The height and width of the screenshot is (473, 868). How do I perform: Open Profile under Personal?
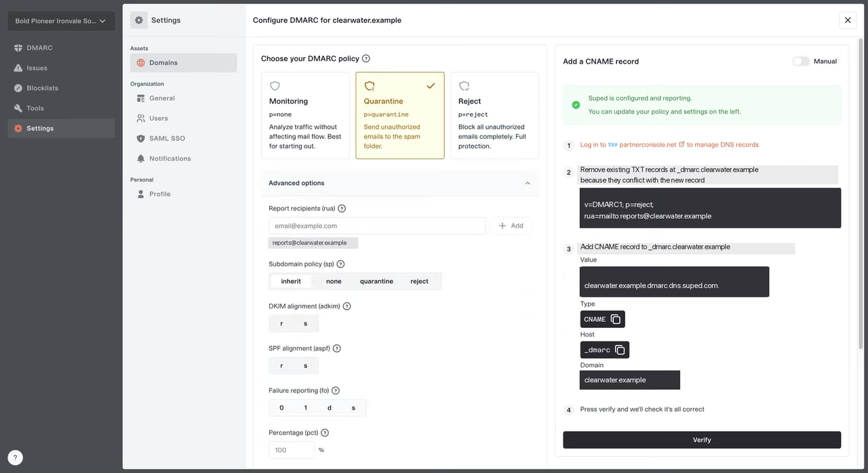click(183, 194)
